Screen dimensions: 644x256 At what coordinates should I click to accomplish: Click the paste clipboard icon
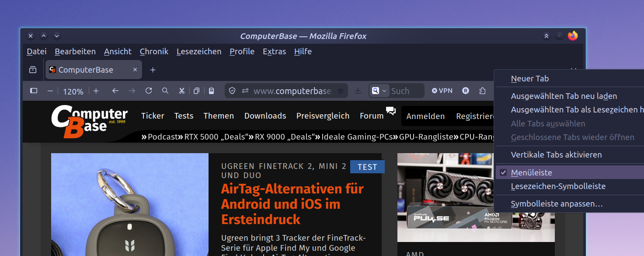click(212, 91)
